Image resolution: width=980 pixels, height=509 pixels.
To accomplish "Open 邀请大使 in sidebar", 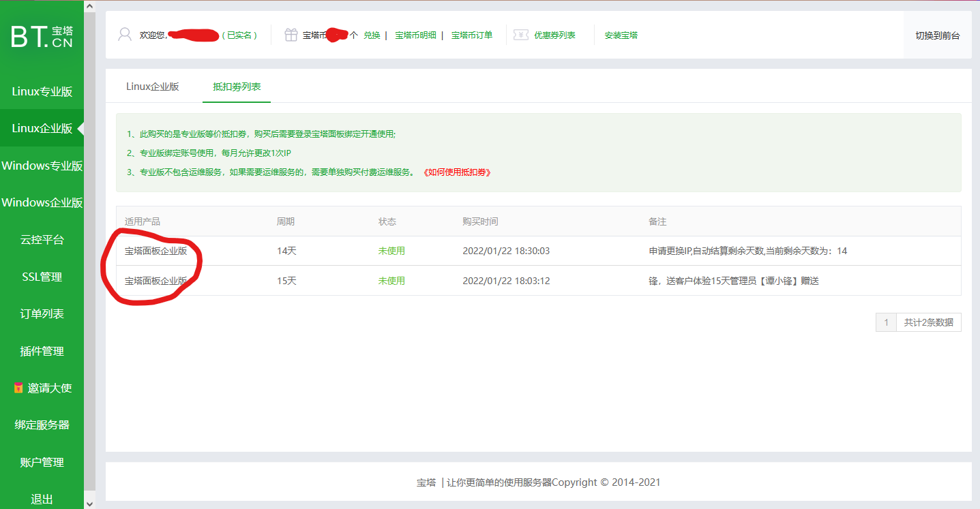I will [x=42, y=388].
